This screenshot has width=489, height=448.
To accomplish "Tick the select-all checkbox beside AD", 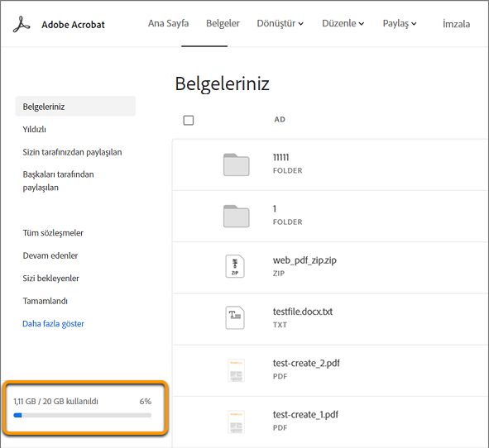I will click(x=189, y=120).
